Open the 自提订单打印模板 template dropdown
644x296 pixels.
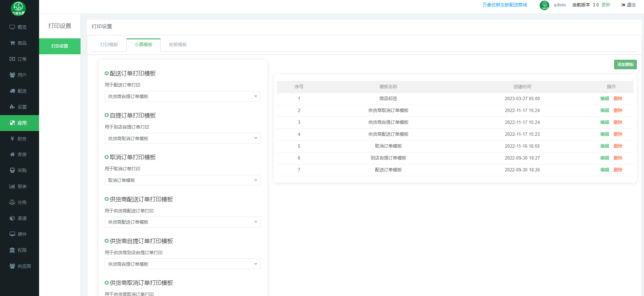pyautogui.click(x=182, y=138)
